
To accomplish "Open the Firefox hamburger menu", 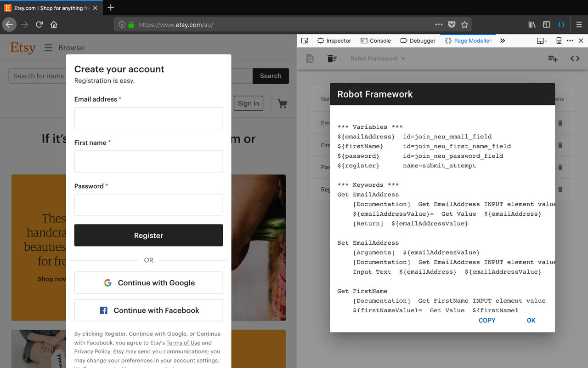I will (x=579, y=24).
